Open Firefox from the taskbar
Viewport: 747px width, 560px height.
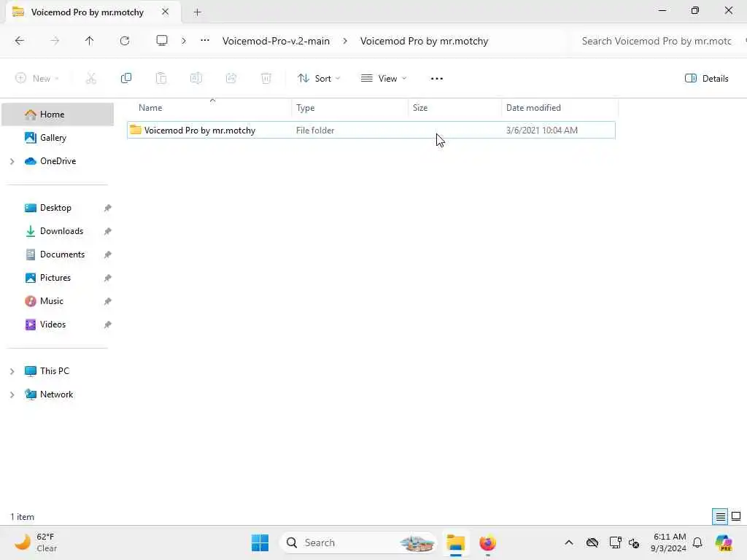click(x=487, y=542)
